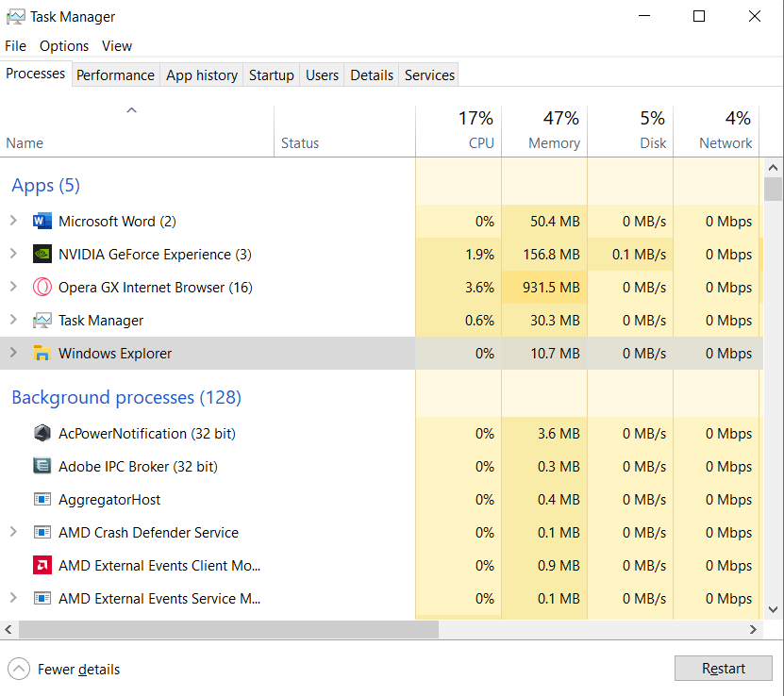Click the horizontal scrollbar right arrow

coord(754,630)
